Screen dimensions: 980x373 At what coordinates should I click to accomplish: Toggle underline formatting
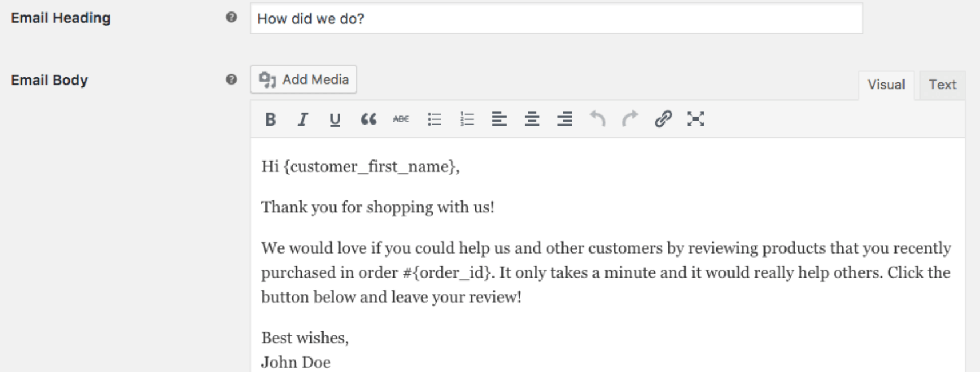tap(335, 119)
